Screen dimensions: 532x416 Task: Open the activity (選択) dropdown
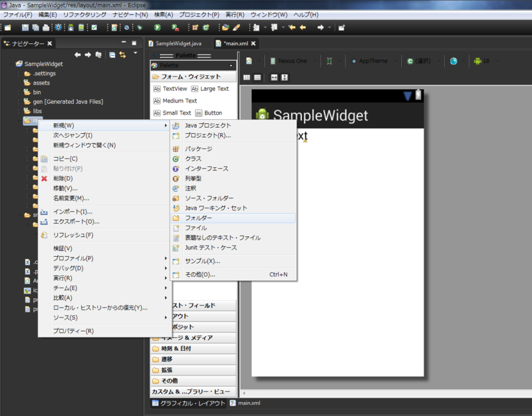pos(423,61)
